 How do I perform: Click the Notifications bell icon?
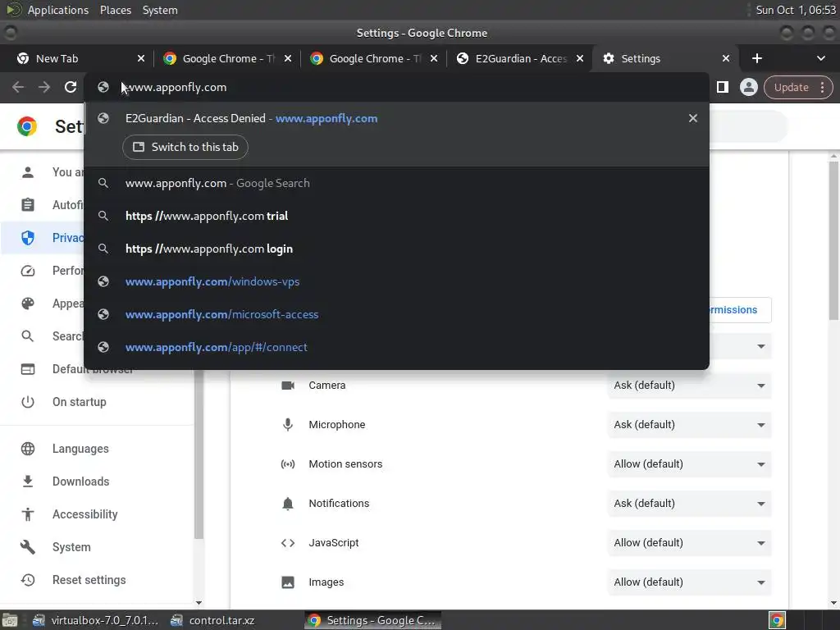(288, 504)
